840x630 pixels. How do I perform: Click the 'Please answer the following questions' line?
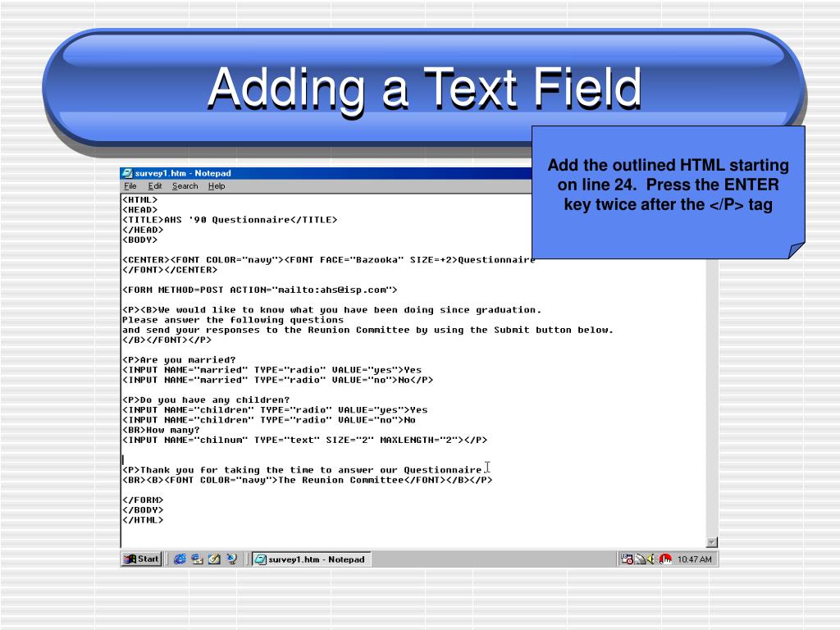click(232, 320)
